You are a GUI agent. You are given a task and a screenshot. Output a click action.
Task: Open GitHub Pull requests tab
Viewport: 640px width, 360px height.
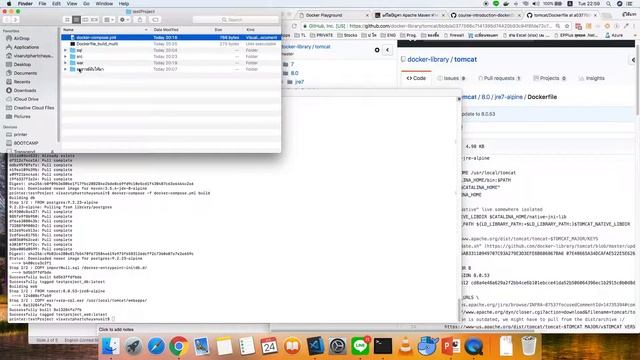pyautogui.click(x=499, y=78)
